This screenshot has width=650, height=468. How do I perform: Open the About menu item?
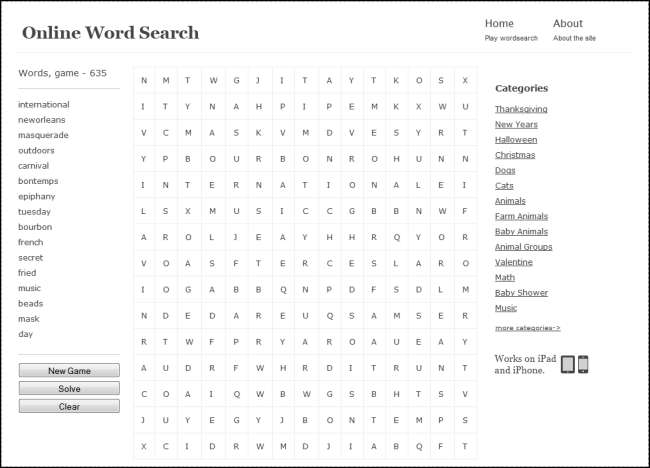click(567, 23)
